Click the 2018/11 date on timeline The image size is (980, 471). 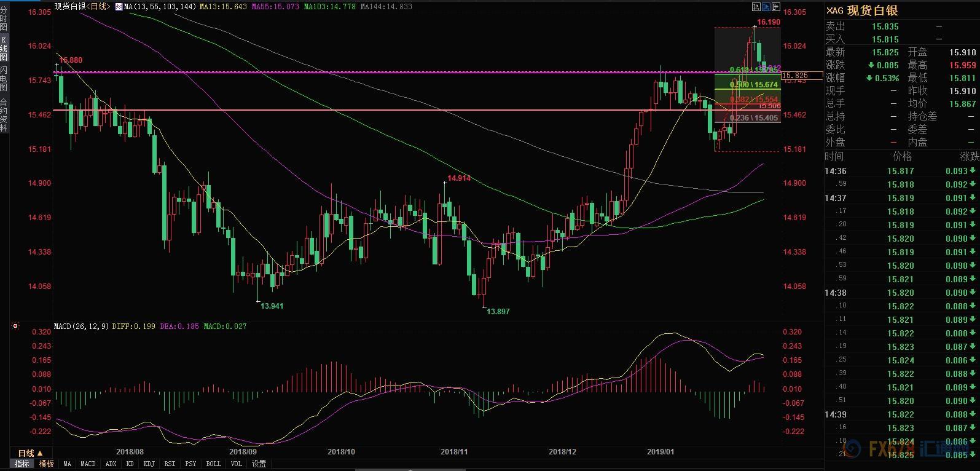click(x=454, y=451)
